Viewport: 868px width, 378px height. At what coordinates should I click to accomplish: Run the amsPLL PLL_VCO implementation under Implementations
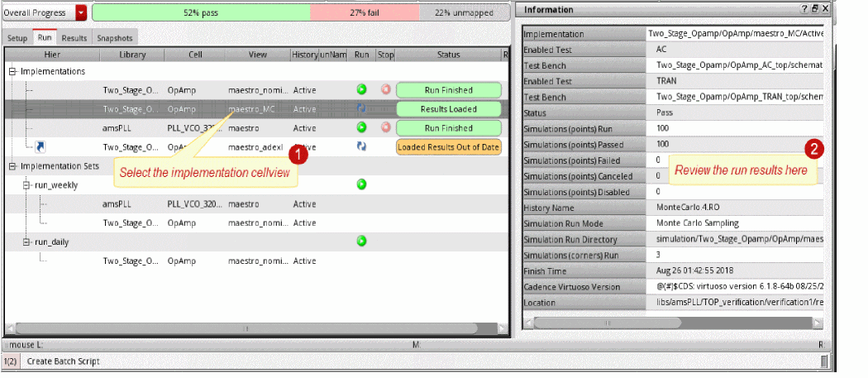click(361, 127)
